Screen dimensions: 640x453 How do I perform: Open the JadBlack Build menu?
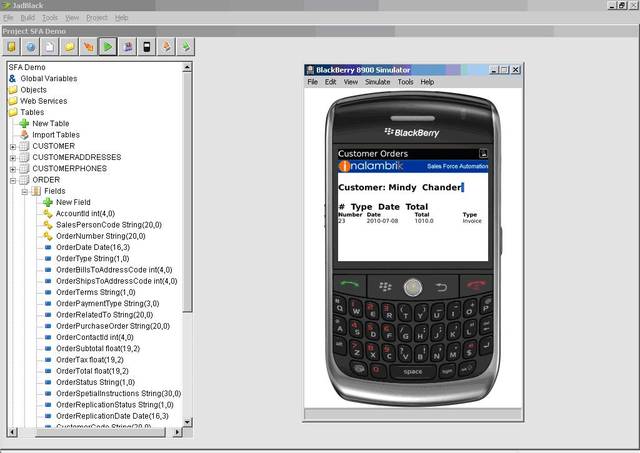click(x=28, y=18)
